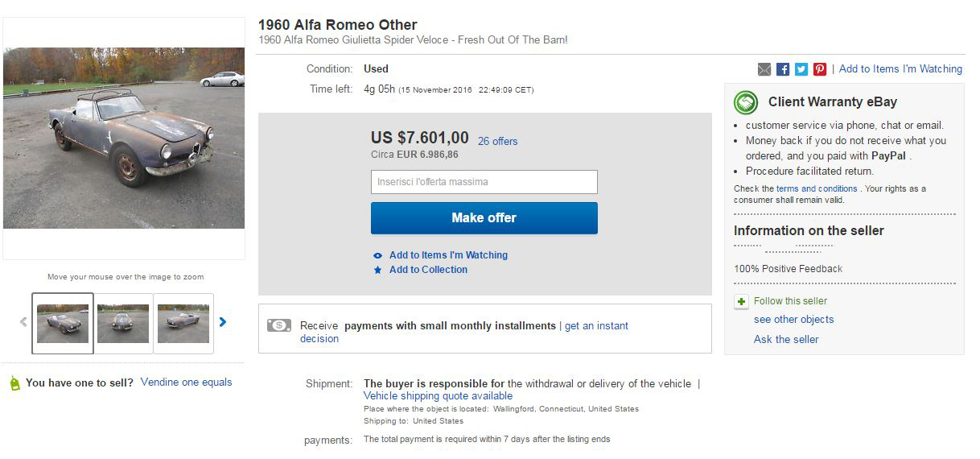The height and width of the screenshot is (459, 980).
Task: Share the listing on Twitter
Action: [801, 69]
